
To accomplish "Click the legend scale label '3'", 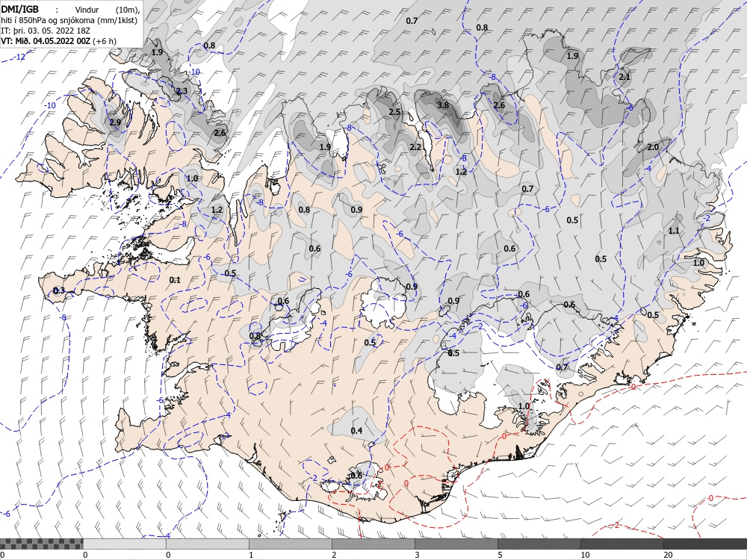I will 417,555.
